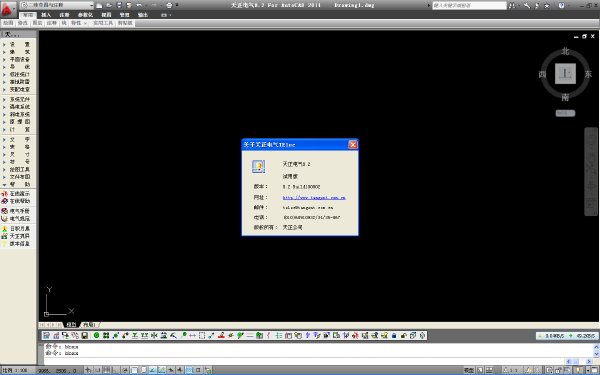
Task: Click the New drawing icon in quick access toolbar
Action: (x=99, y=5)
